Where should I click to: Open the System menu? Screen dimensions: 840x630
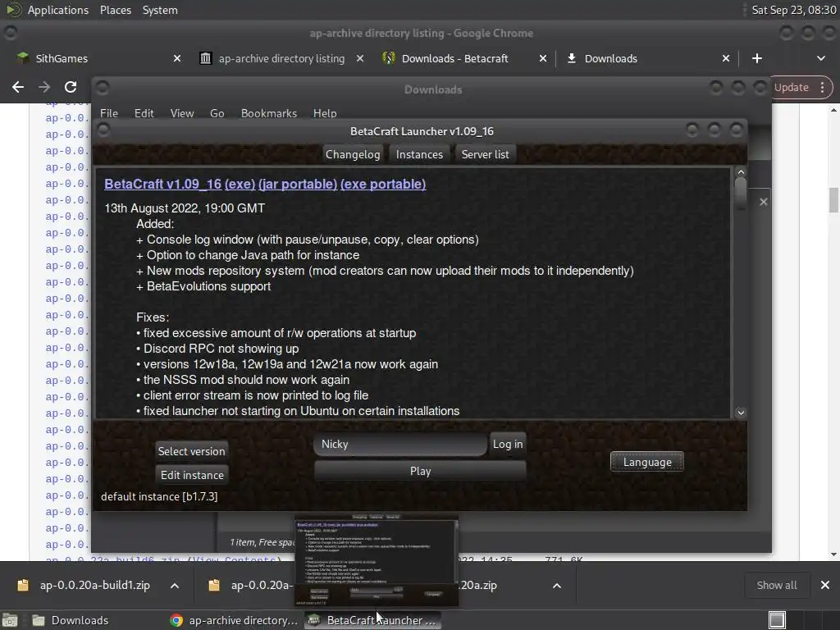coord(160,10)
